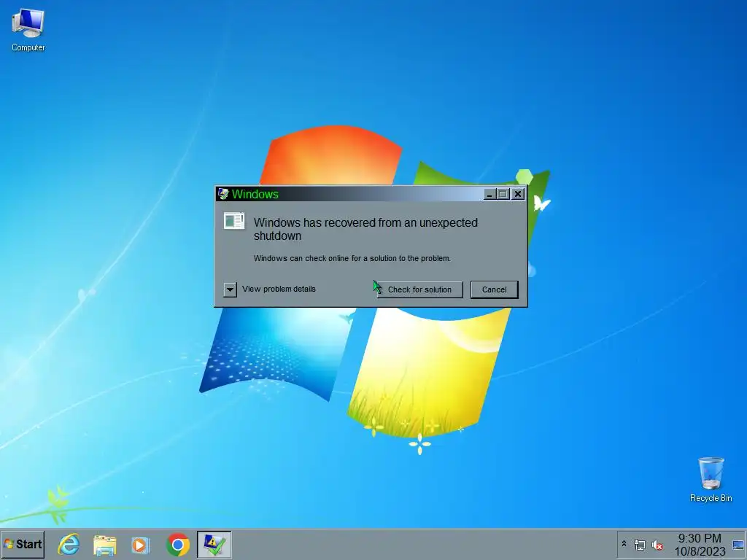Click the Show desktop icon in the tray
This screenshot has width=747, height=560.
tap(738, 545)
